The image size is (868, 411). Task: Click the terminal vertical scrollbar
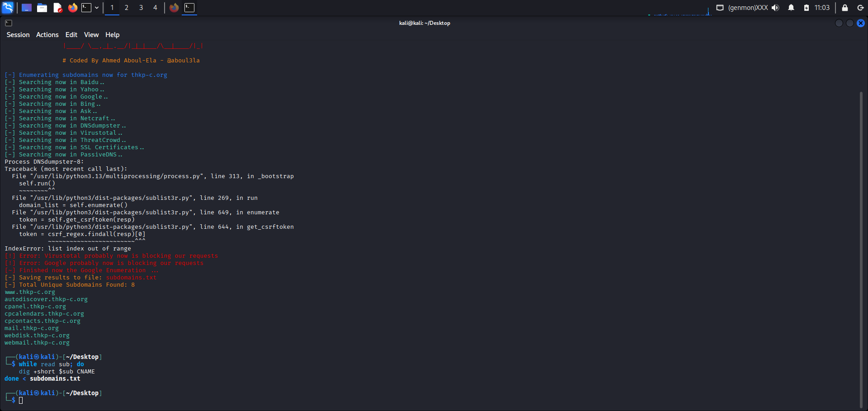click(861, 250)
